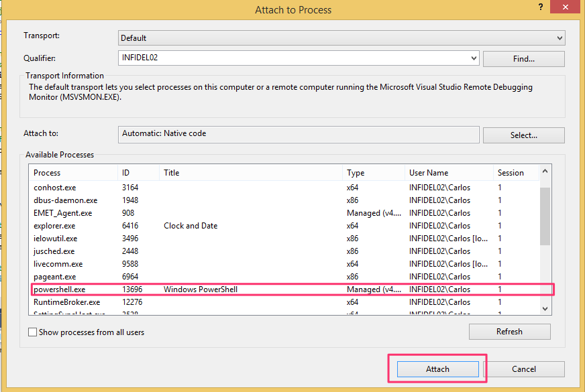
Task: Choose the conhost.exe process
Action: click(56, 188)
